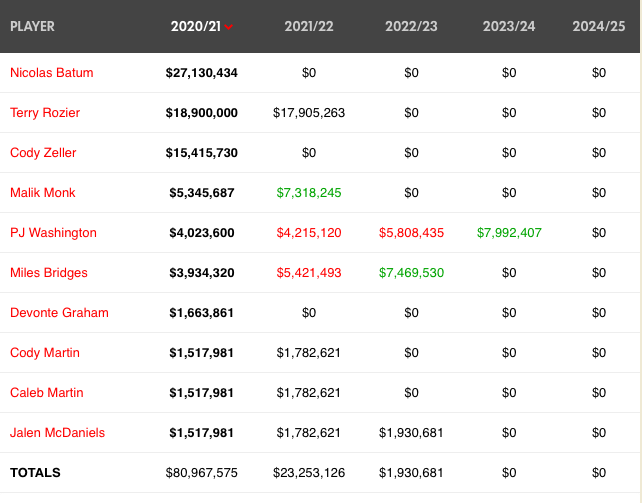
Task: Select the $80,967,575 total
Action: coord(201,473)
